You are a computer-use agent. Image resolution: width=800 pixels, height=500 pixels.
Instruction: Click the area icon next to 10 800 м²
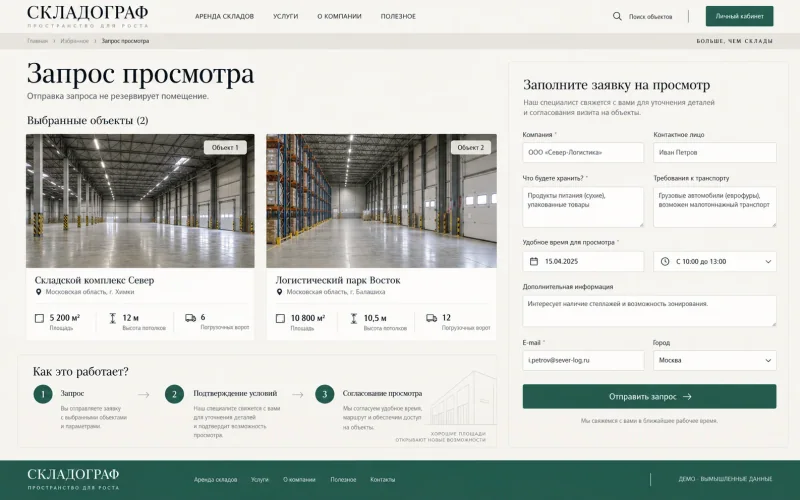[x=280, y=318]
